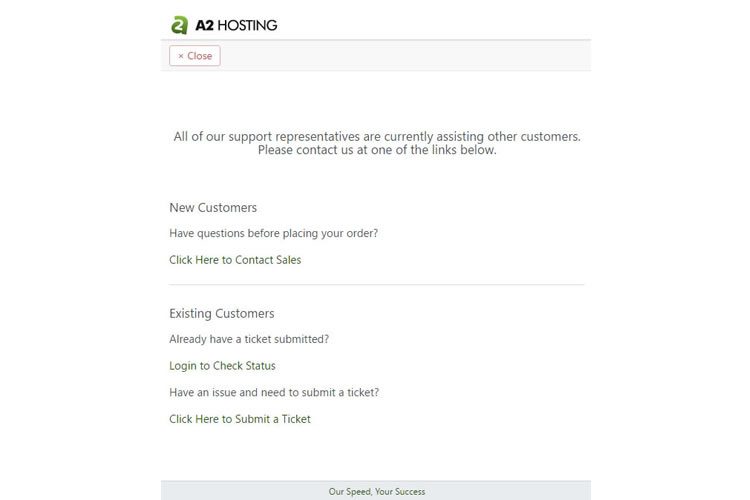The height and width of the screenshot is (500, 750).
Task: Click the gray toolbar strip beside Close
Action: (406, 56)
